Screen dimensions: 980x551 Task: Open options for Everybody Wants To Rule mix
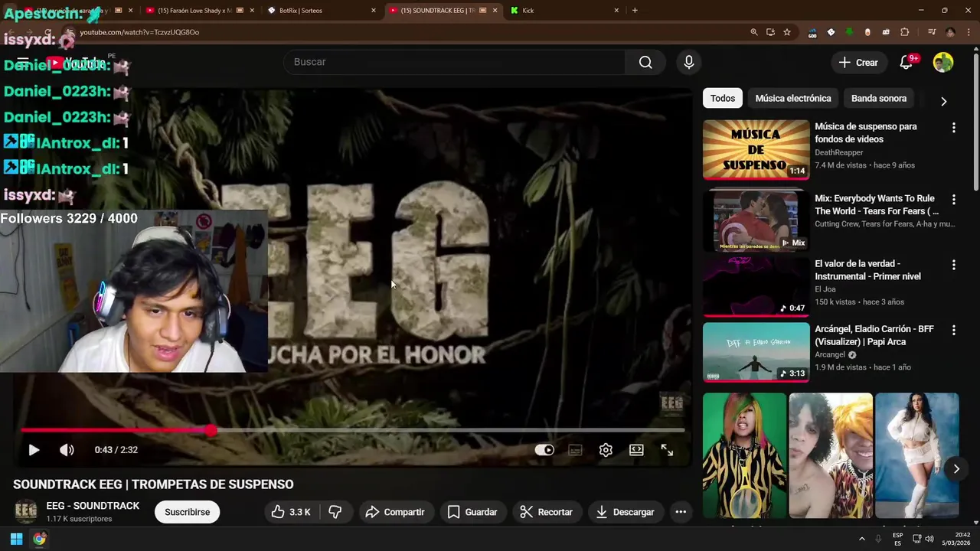(x=953, y=199)
